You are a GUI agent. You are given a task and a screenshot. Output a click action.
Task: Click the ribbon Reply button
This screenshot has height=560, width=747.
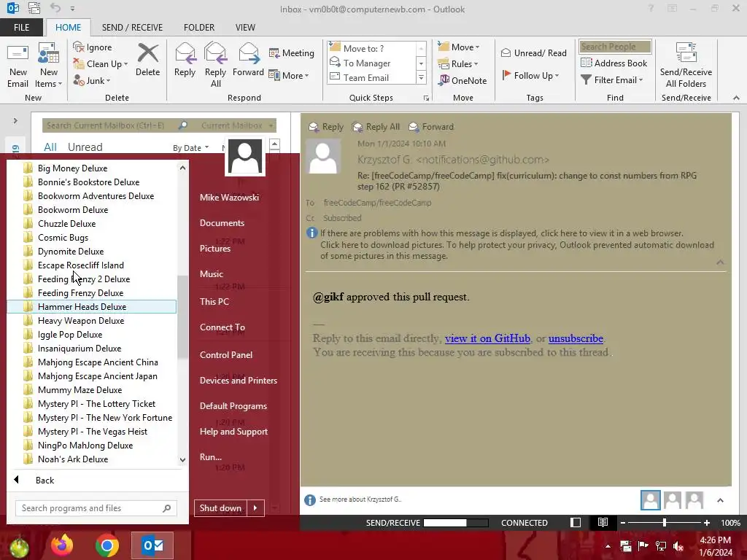pyautogui.click(x=185, y=60)
